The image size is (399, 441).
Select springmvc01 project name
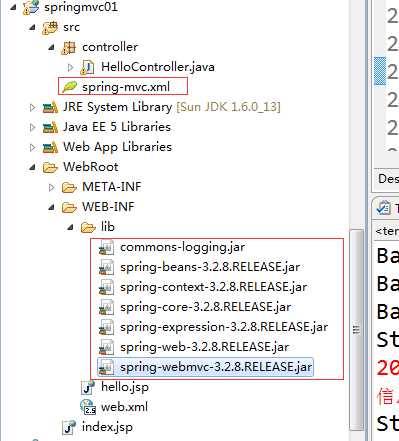pos(81,7)
